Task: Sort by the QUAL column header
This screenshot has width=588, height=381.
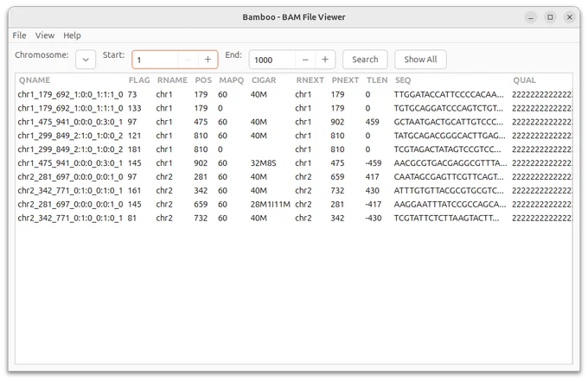Action: [x=524, y=80]
